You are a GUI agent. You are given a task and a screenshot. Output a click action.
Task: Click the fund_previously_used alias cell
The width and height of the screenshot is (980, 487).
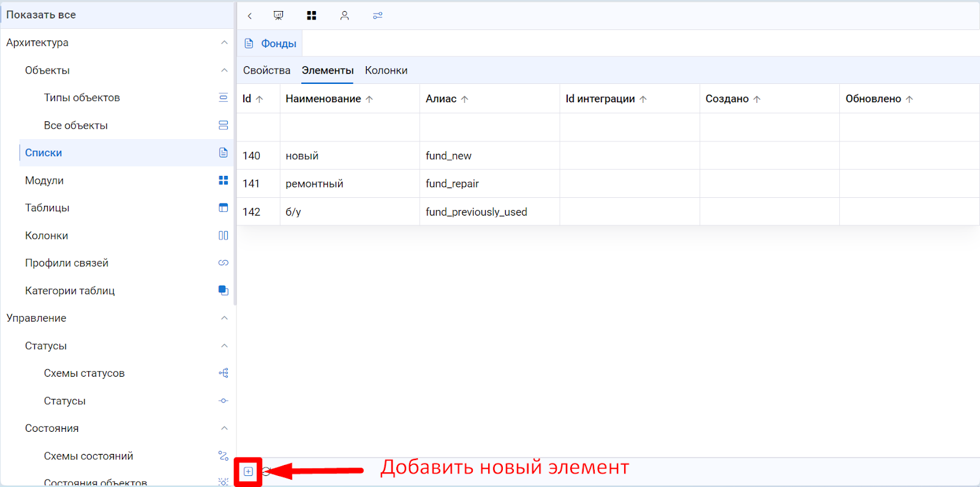[489, 211]
